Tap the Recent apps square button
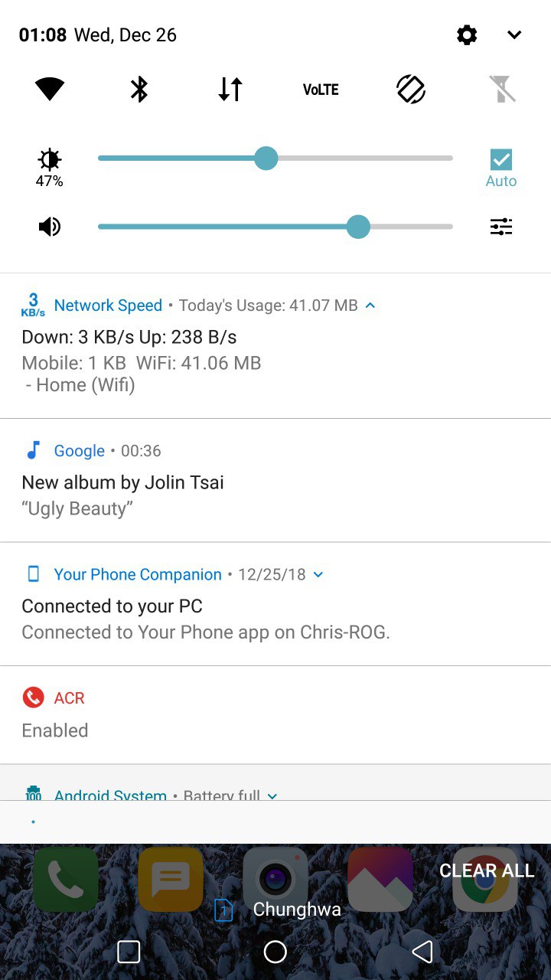 coord(129,952)
